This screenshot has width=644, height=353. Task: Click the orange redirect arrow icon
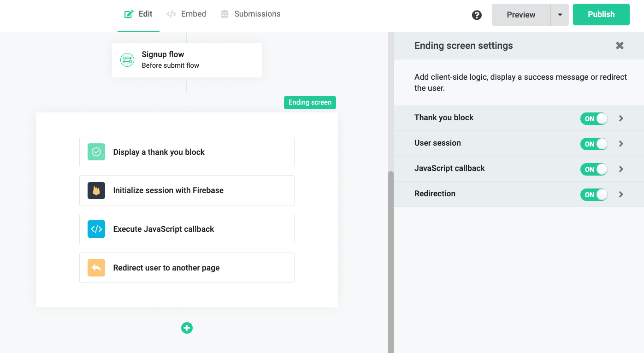click(x=96, y=268)
